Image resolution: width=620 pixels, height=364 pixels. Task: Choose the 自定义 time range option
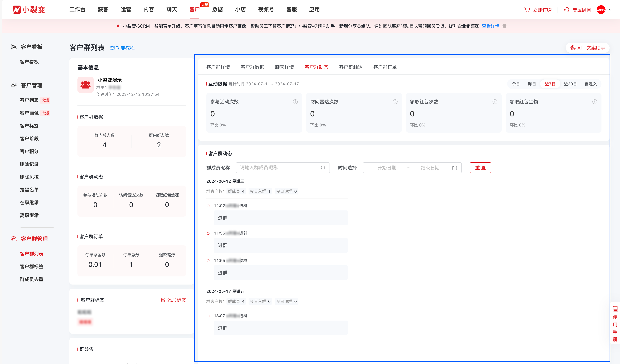[591, 84]
